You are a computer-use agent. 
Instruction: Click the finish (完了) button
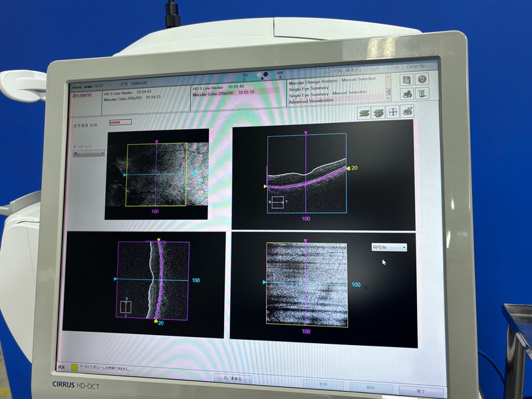coord(421,391)
